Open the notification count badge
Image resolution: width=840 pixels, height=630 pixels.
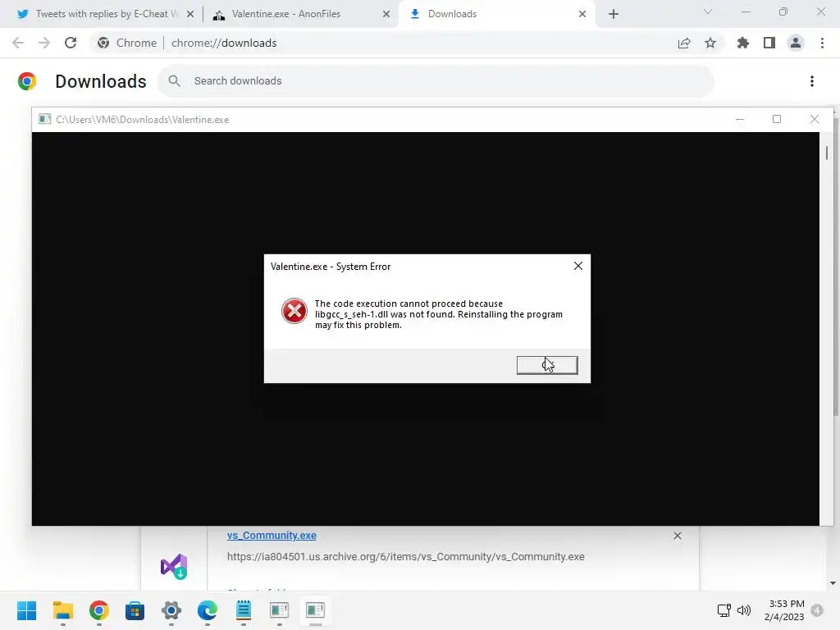(x=817, y=610)
